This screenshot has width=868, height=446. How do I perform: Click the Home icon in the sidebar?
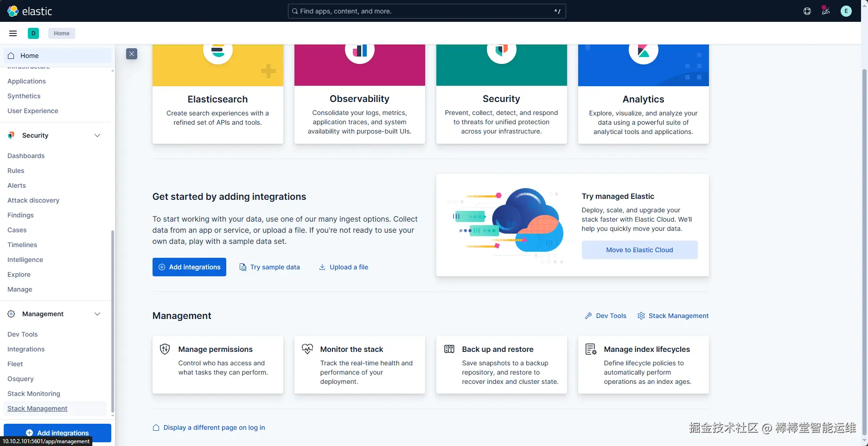[11, 56]
